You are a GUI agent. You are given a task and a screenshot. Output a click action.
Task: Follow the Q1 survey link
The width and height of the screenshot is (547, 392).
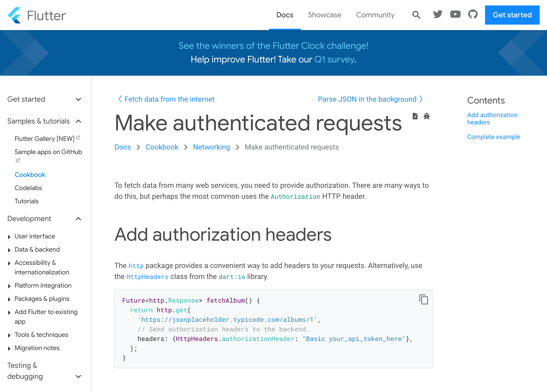334,59
